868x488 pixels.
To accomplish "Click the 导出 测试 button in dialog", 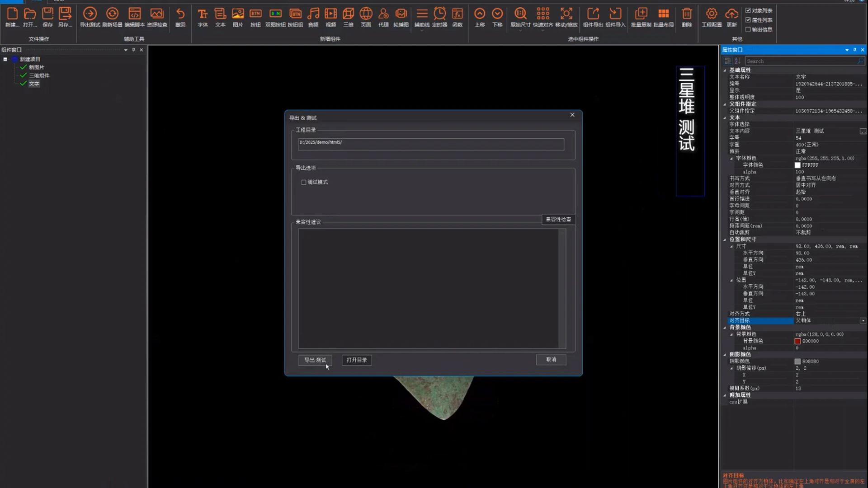I will coord(315,360).
